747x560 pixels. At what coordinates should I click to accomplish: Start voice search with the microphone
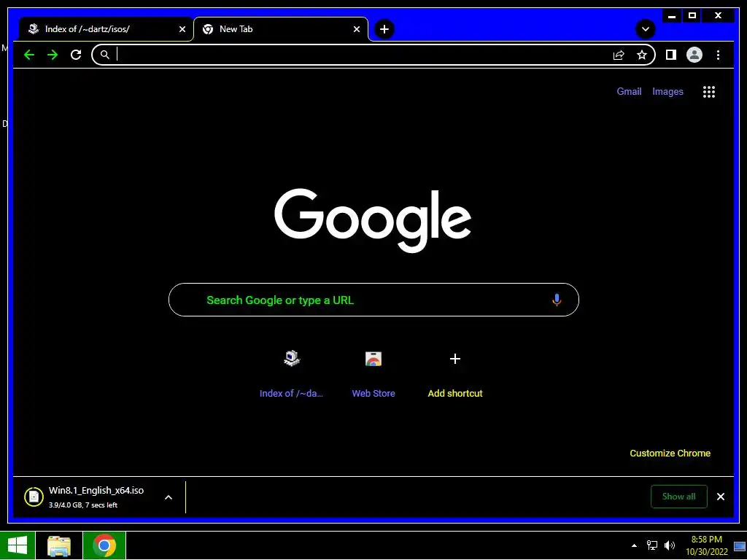[x=557, y=300]
